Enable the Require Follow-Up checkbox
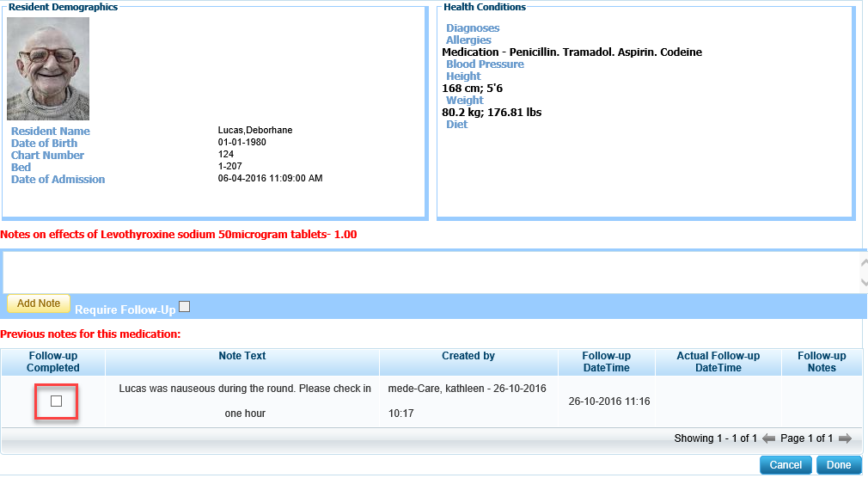Image resolution: width=868 pixels, height=478 pixels. click(x=184, y=307)
